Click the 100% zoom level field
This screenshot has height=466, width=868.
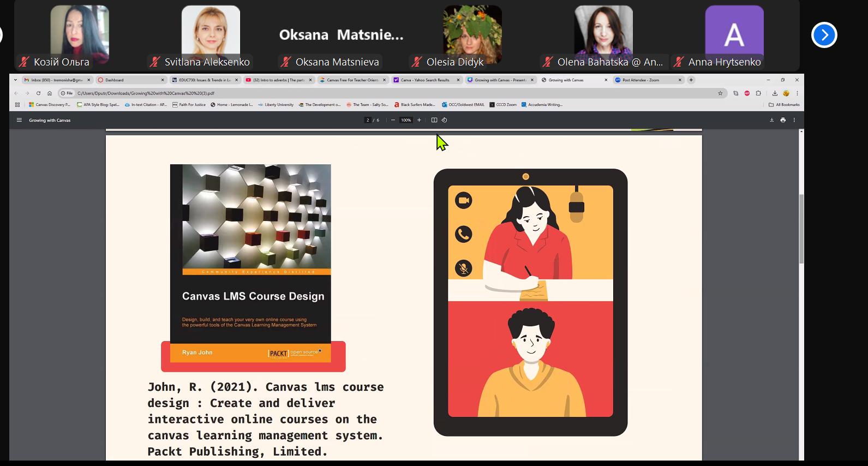point(406,120)
